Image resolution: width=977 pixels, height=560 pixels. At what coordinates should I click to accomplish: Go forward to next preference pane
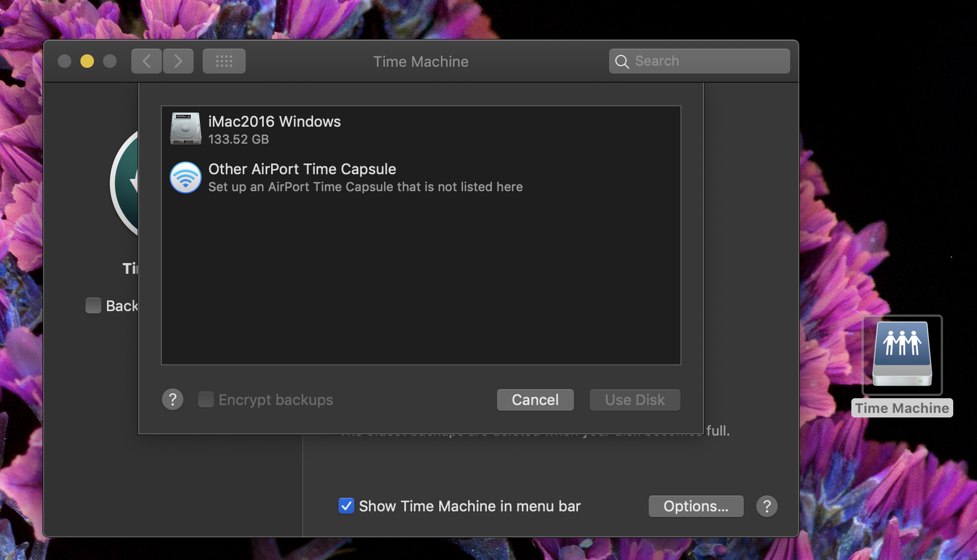pos(178,61)
